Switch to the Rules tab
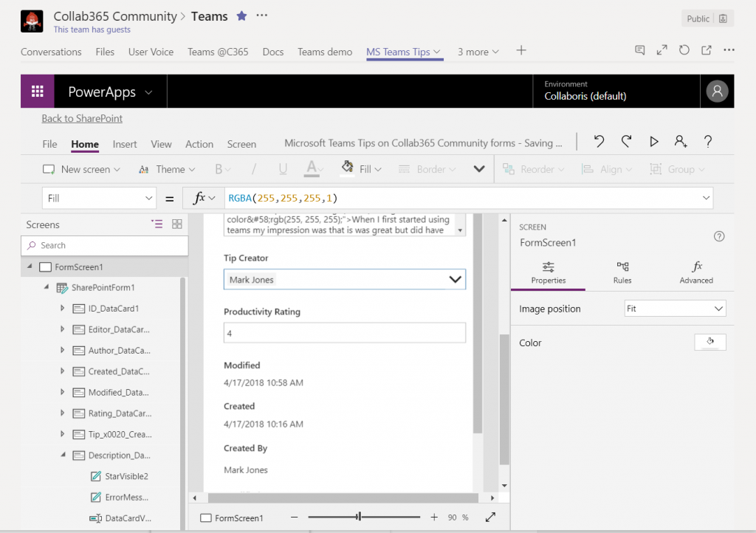756x533 pixels. [x=622, y=272]
